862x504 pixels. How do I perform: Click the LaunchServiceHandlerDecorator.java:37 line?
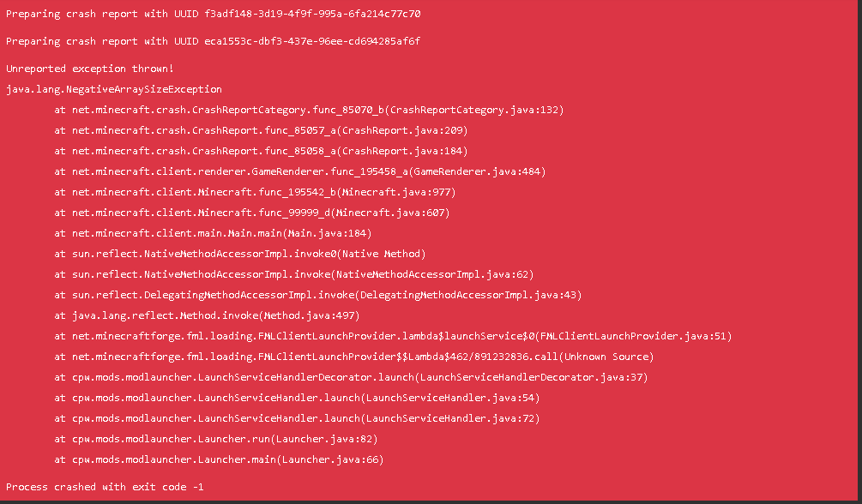pos(351,377)
